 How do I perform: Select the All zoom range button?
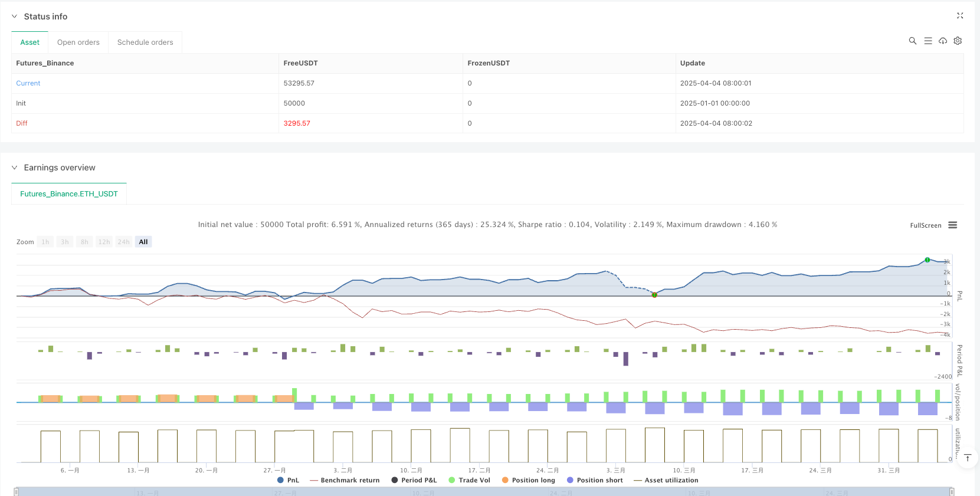pos(143,242)
